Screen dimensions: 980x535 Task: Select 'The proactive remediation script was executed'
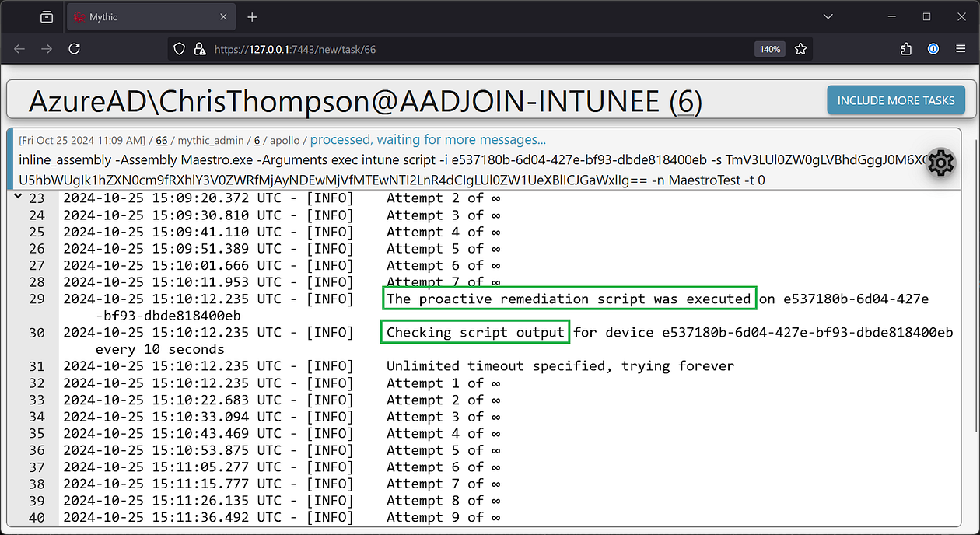click(569, 299)
